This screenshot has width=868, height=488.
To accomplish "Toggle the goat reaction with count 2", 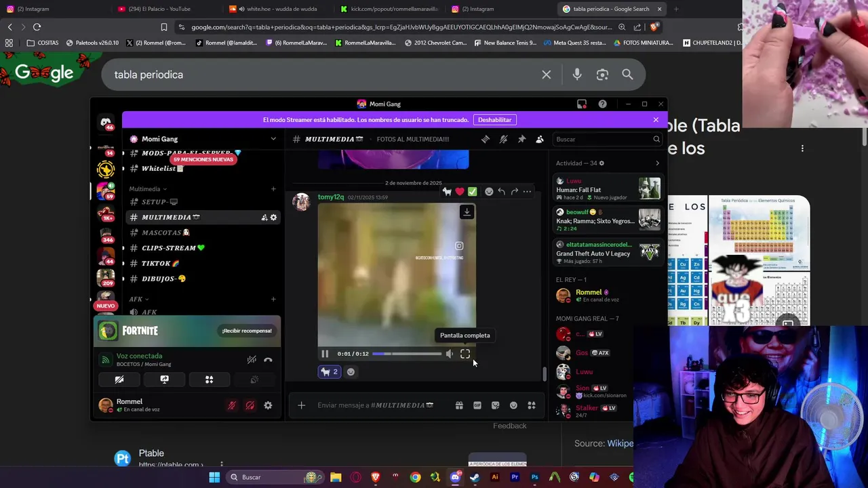I will 330,371.
